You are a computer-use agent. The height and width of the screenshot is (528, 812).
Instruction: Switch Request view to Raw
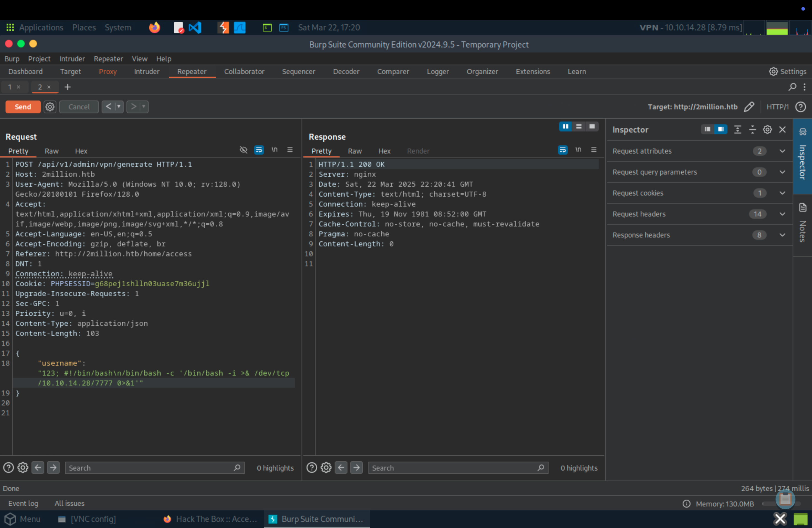click(52, 151)
